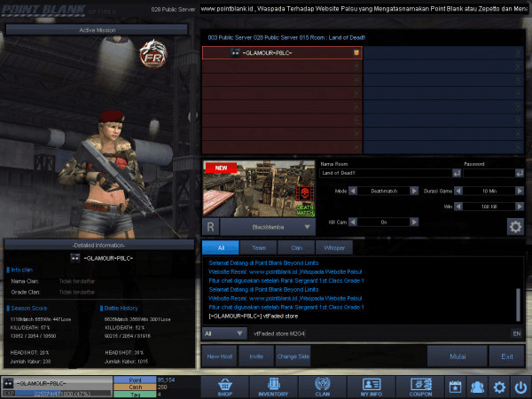
Task: Close the last red team slot
Action: (x=356, y=147)
